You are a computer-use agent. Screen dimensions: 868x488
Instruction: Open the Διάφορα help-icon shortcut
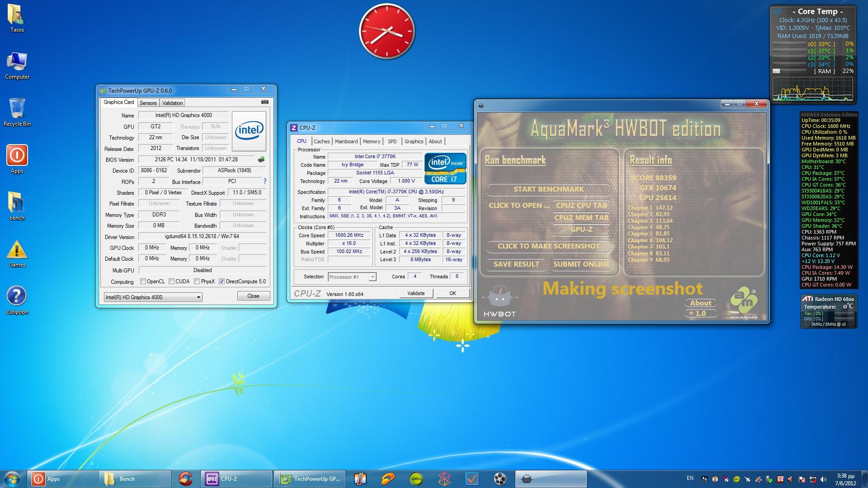tap(17, 300)
